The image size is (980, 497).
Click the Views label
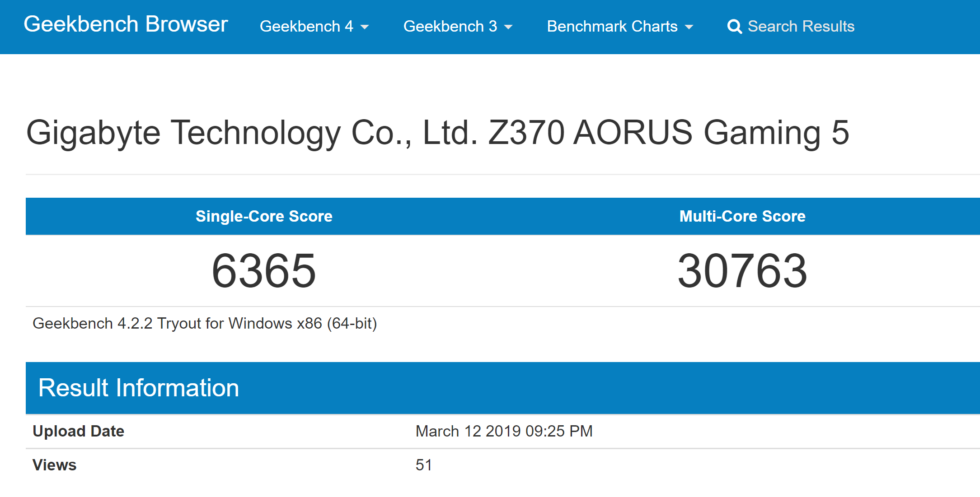(54, 465)
